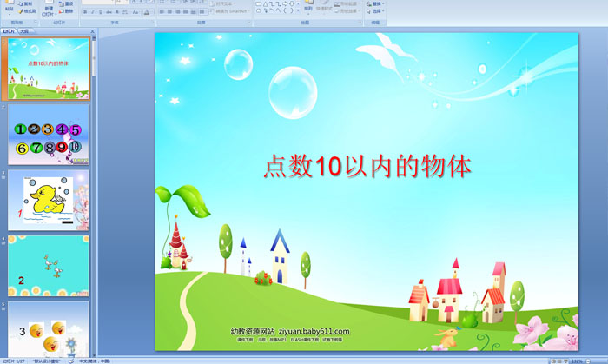Select the yellow duck slide thumbnail
This screenshot has width=608, height=364.
(x=49, y=199)
